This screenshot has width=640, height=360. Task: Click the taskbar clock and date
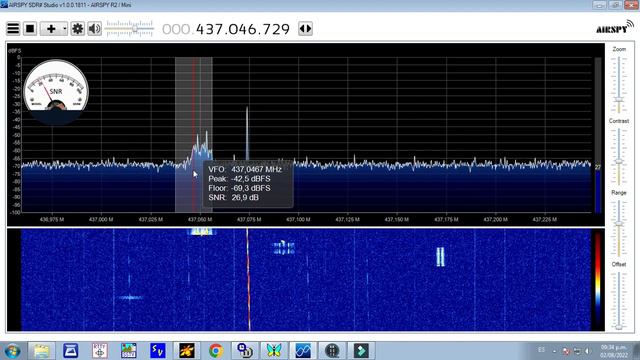614,351
